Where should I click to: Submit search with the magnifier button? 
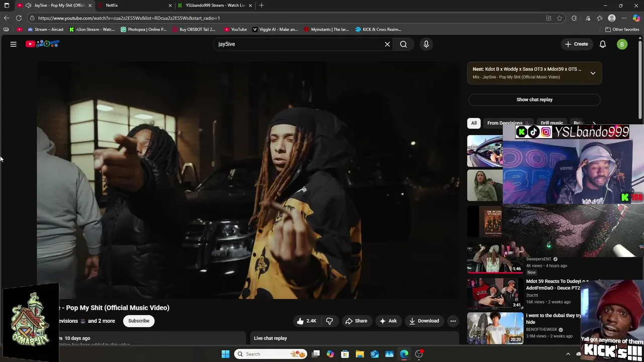404,44
